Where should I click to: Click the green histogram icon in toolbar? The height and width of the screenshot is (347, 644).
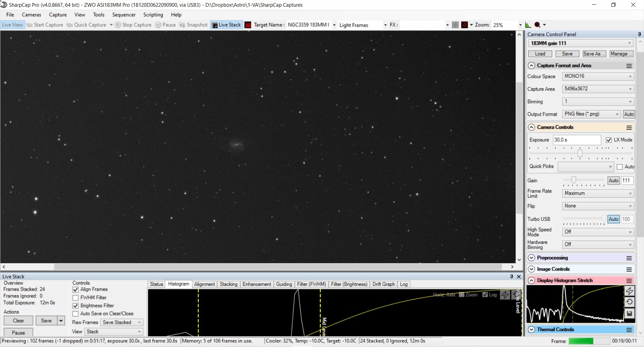528,25
